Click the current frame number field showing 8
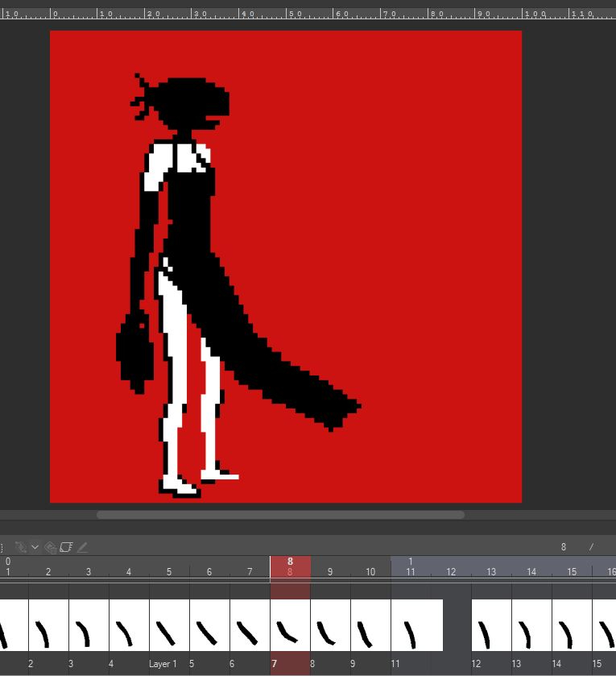This screenshot has width=616, height=676. [564, 547]
